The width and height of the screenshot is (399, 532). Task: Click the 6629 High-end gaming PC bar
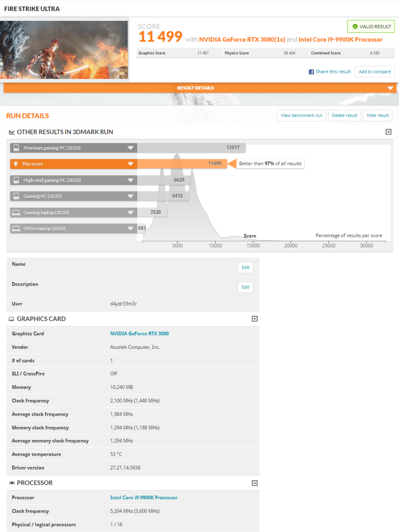point(164,180)
